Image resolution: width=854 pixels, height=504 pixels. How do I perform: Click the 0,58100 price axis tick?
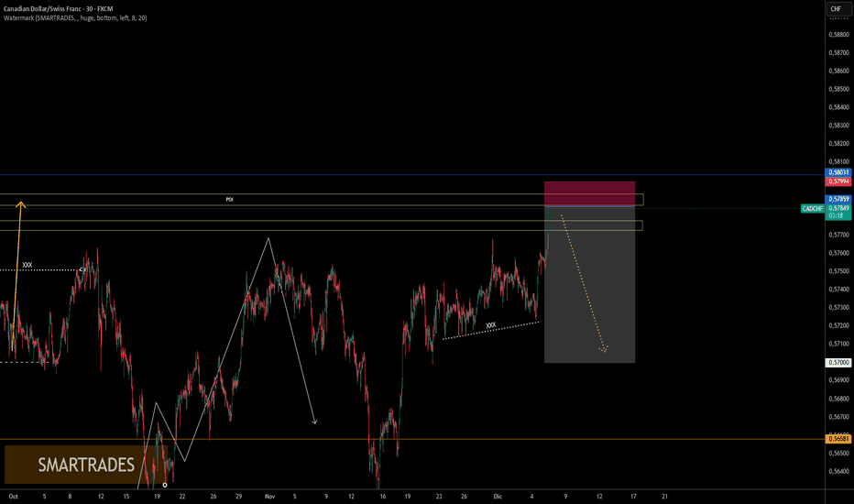coord(838,162)
